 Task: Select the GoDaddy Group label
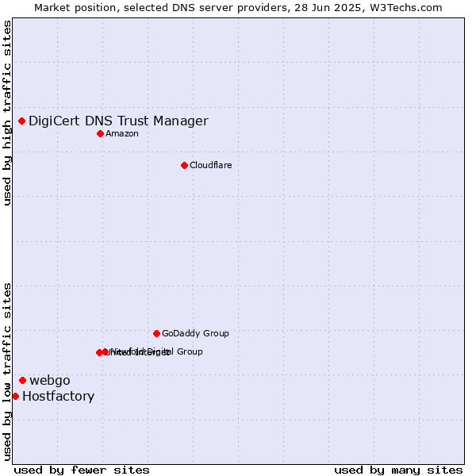pos(195,333)
